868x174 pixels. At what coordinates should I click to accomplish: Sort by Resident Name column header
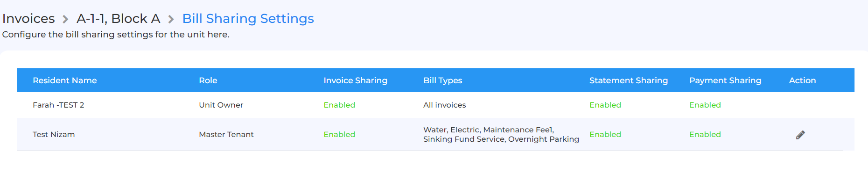(65, 80)
